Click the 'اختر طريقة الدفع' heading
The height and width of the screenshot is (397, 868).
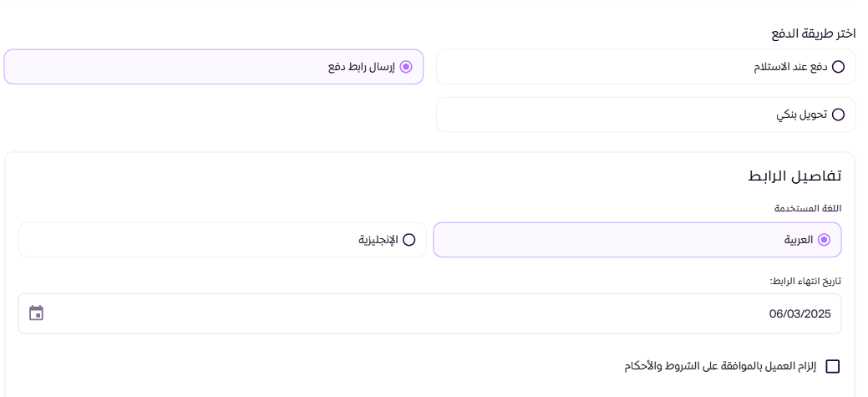(813, 33)
